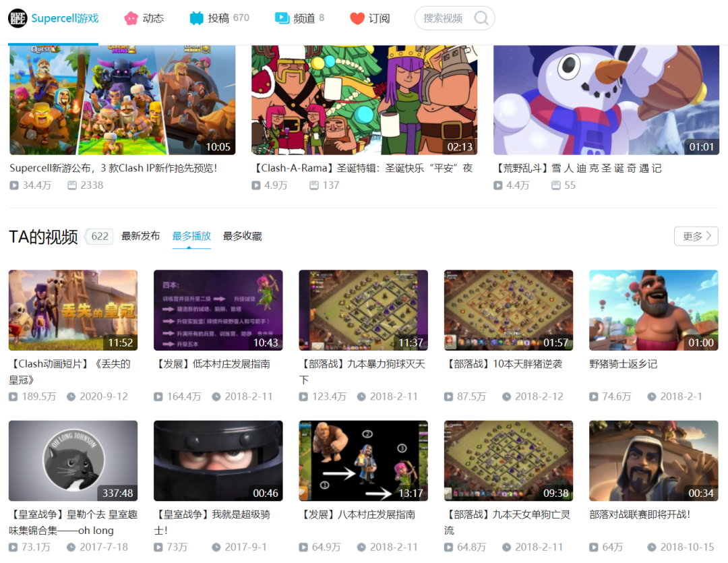Click the red heart 订阅 icon
Image resolution: width=728 pixels, height=563 pixels.
pyautogui.click(x=357, y=19)
